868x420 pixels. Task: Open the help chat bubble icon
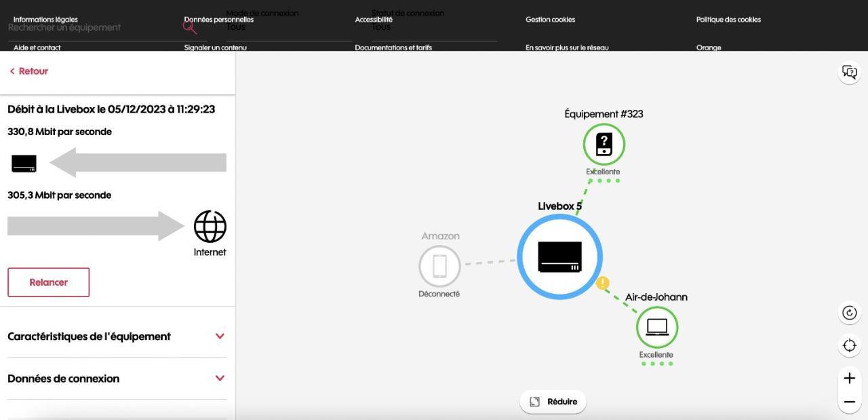[849, 72]
